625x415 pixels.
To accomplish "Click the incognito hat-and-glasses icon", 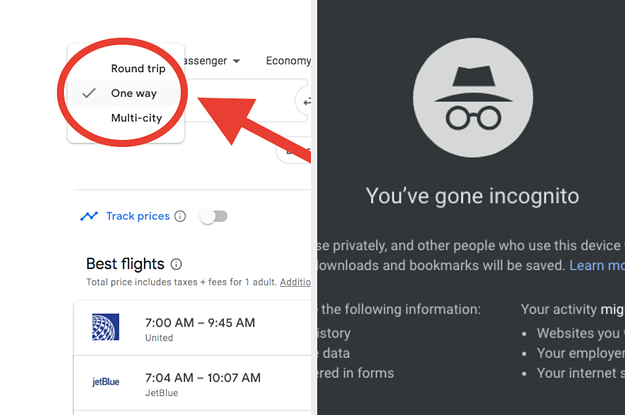I will pyautogui.click(x=473, y=98).
